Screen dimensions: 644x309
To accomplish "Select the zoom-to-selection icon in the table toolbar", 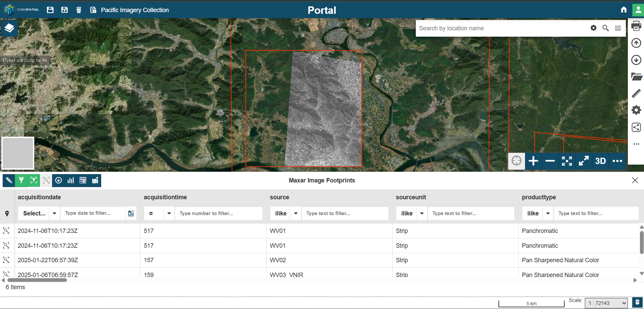I will pyautogui.click(x=46, y=180).
